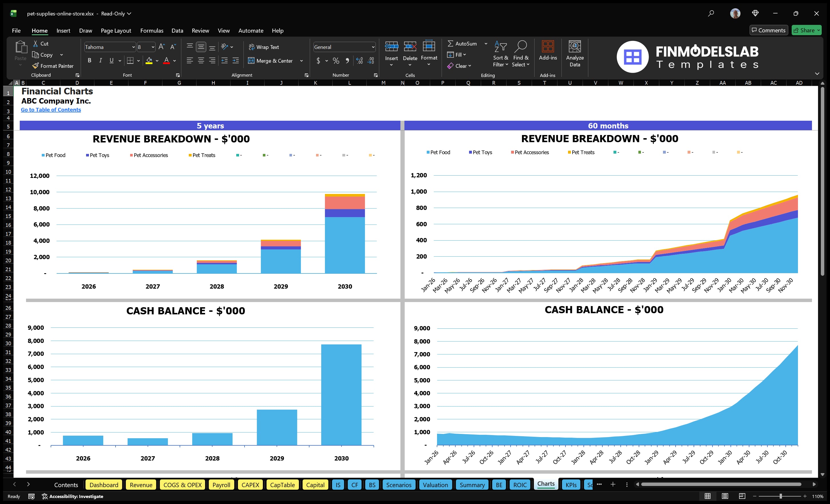The image size is (830, 504).
Task: Click the Share button
Action: 806,30
